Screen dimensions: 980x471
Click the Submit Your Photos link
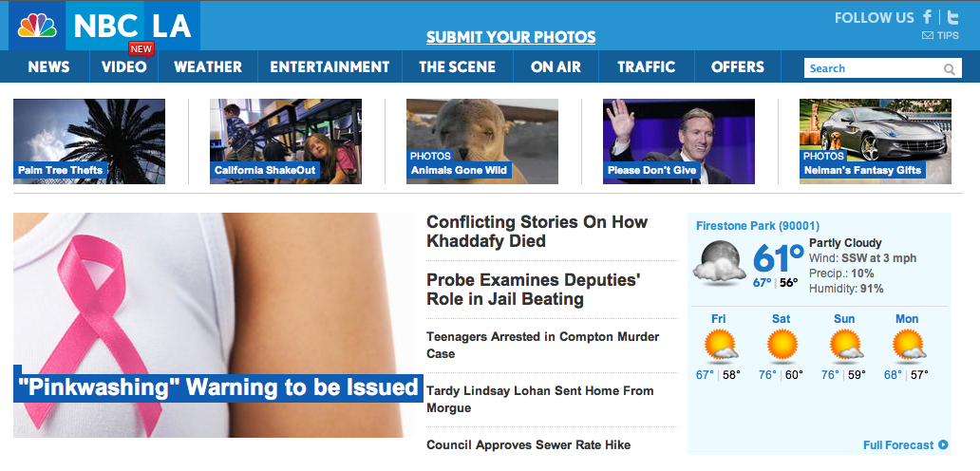tap(511, 37)
